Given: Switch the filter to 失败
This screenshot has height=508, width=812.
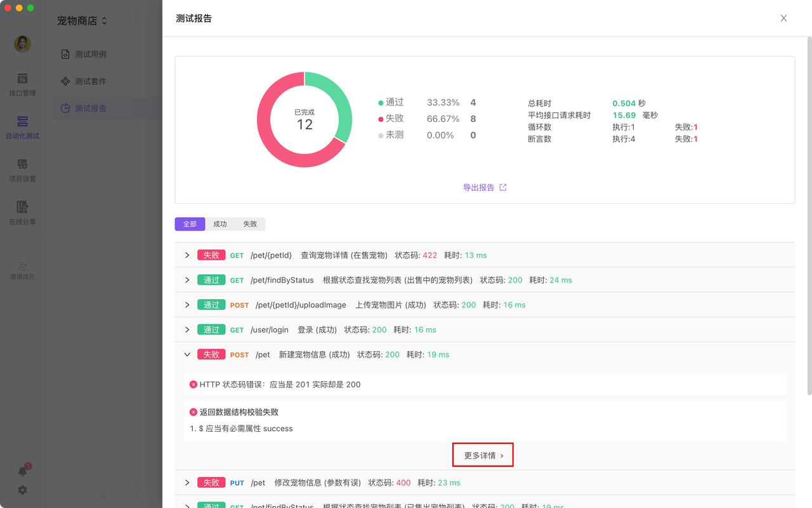Looking at the screenshot, I should point(249,224).
